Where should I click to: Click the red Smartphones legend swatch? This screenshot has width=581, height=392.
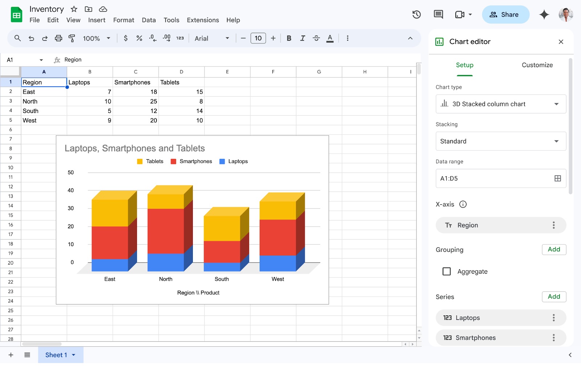174,162
